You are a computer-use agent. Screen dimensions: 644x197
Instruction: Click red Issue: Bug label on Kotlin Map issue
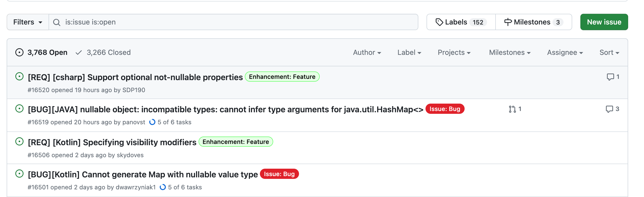[x=279, y=174]
